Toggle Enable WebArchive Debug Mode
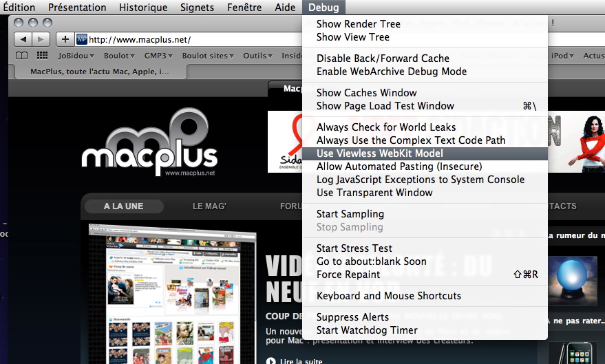Image resolution: width=605 pixels, height=364 pixels. [x=425, y=72]
